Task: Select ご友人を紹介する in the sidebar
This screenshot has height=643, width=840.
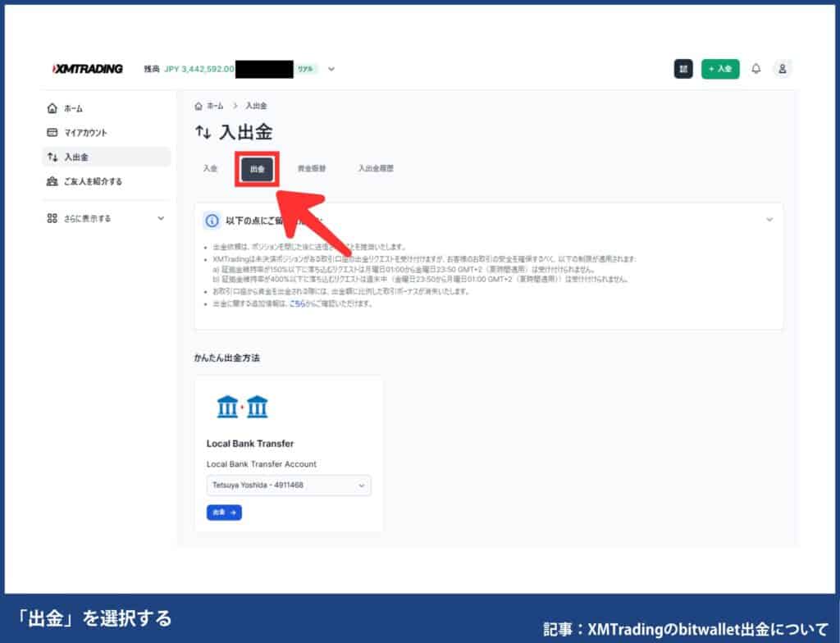Action: point(52,181)
